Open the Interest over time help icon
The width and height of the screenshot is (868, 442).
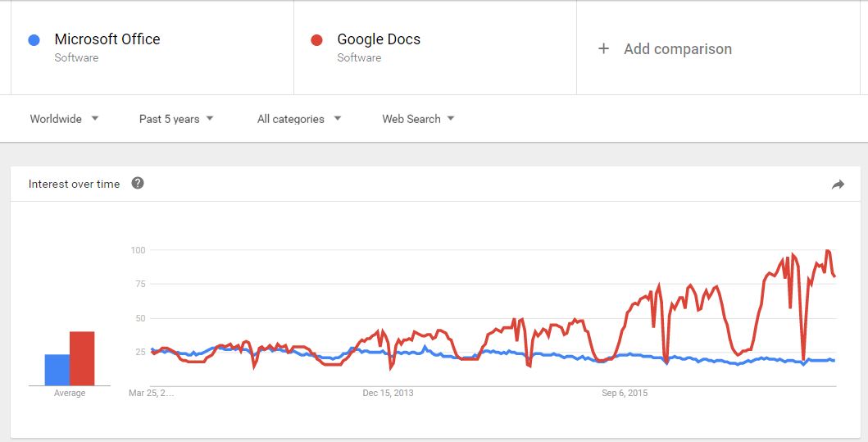[138, 183]
